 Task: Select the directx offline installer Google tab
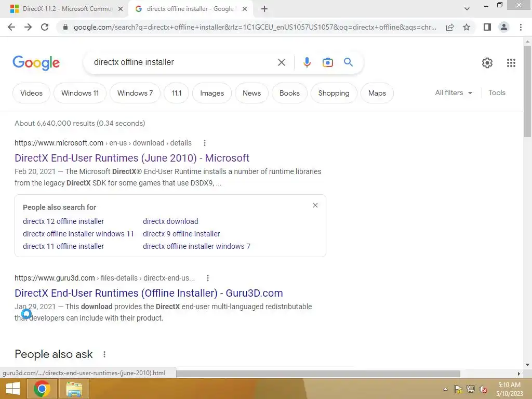pos(190,9)
